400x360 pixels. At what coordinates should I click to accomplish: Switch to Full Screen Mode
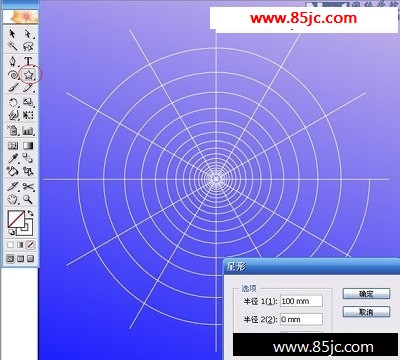30,258
